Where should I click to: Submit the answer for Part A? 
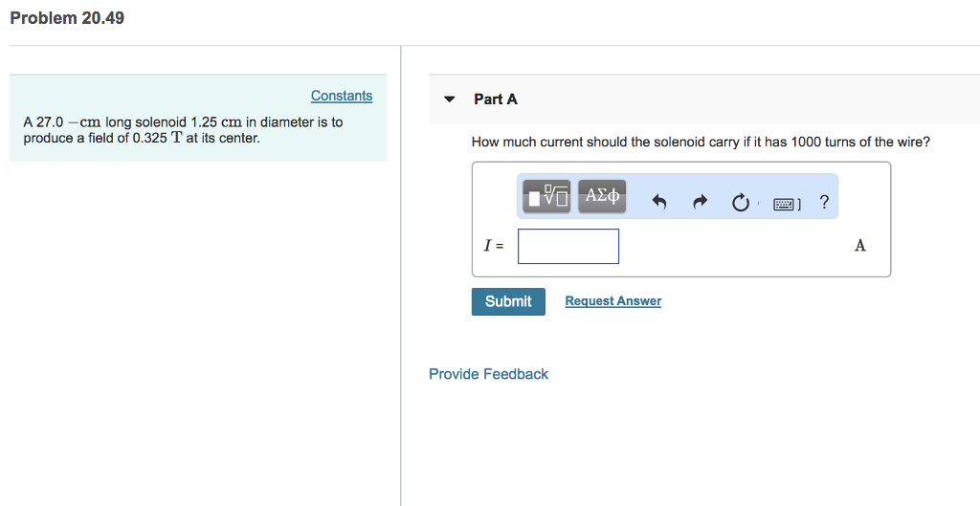pos(508,301)
